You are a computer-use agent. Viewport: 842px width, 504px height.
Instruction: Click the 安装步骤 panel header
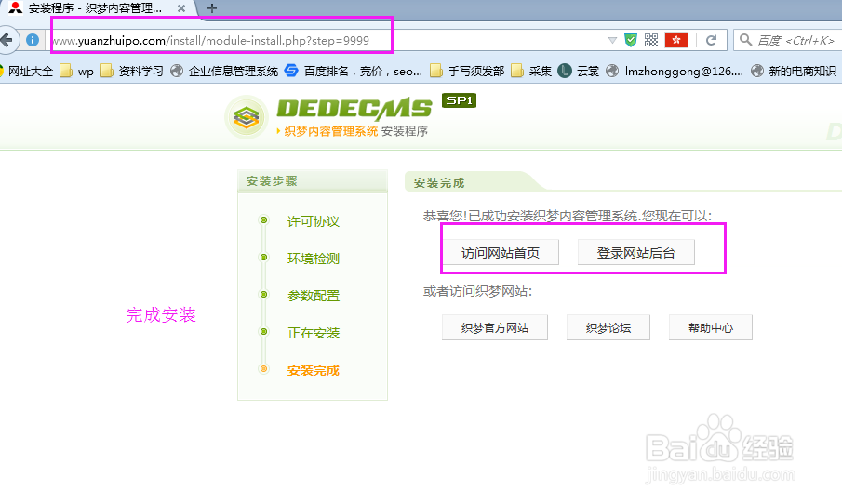pos(313,181)
